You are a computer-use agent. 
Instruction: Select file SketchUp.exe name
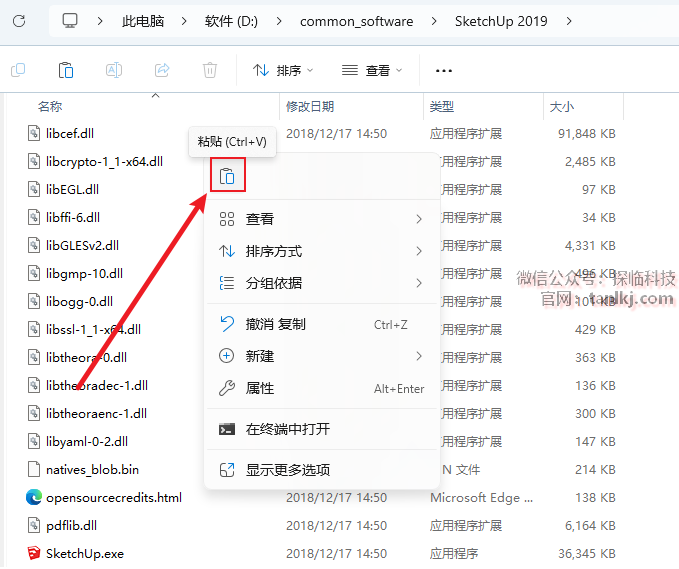[x=85, y=553]
